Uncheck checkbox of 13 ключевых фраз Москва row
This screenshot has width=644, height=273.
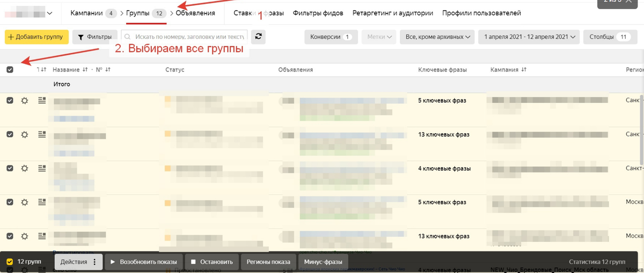pos(10,236)
